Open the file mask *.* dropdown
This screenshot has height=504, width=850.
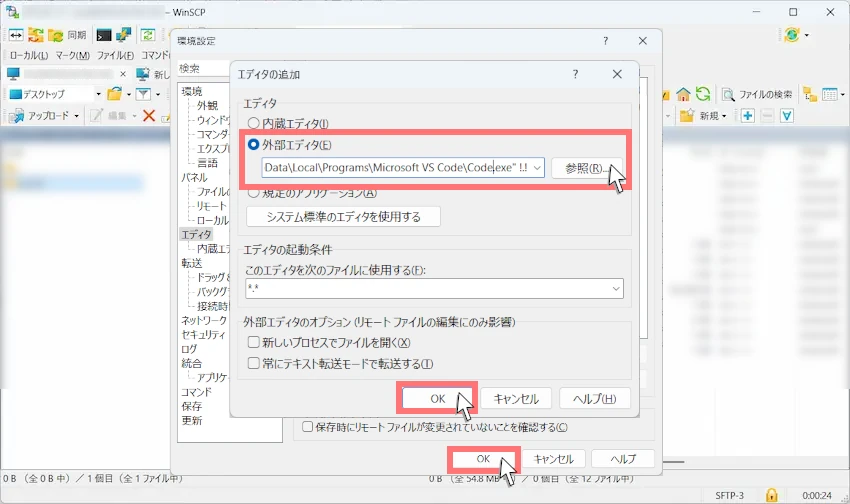pyautogui.click(x=616, y=288)
